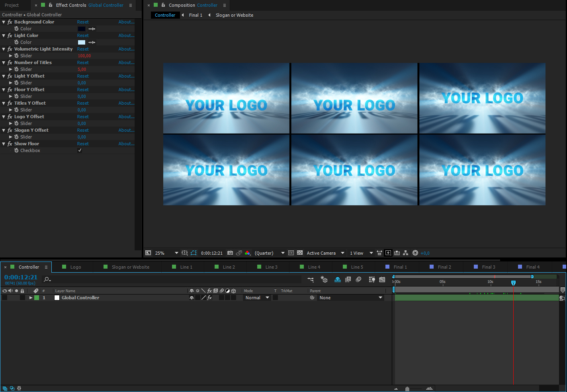Reset the Slogan Y Offset effect

tap(83, 130)
